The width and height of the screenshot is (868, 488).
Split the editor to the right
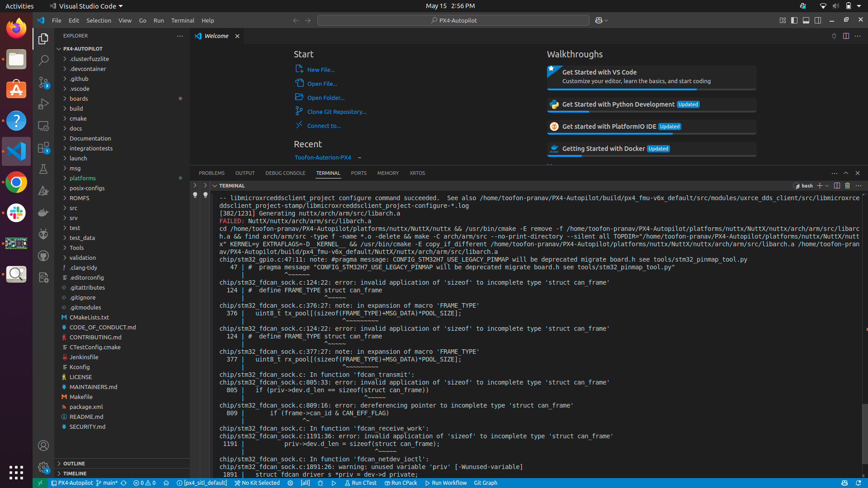coord(846,36)
